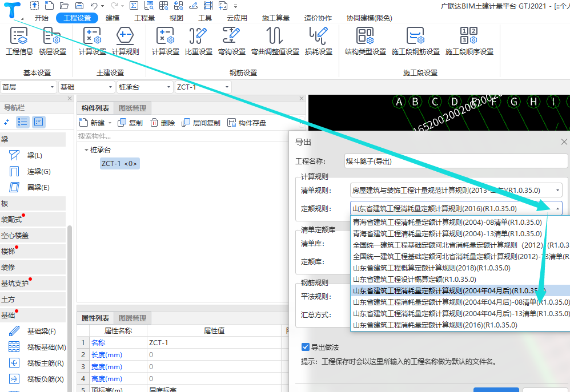Open 计算设置 under 钢筋设置
This screenshot has width=570, height=392.
[x=166, y=42]
